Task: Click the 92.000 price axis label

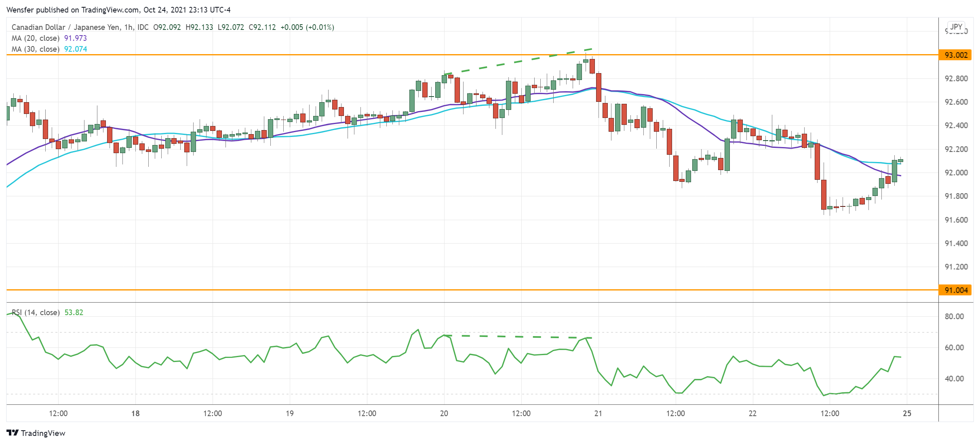Action: coord(956,173)
